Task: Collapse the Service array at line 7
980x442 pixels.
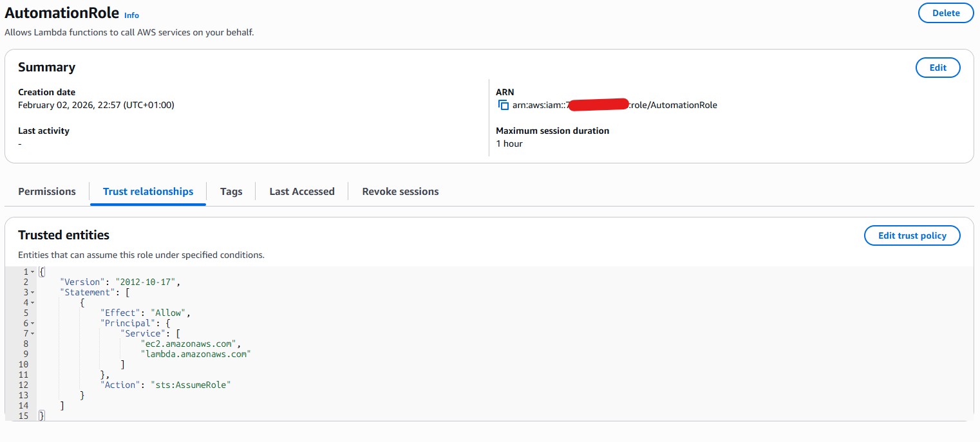Action: [x=33, y=334]
